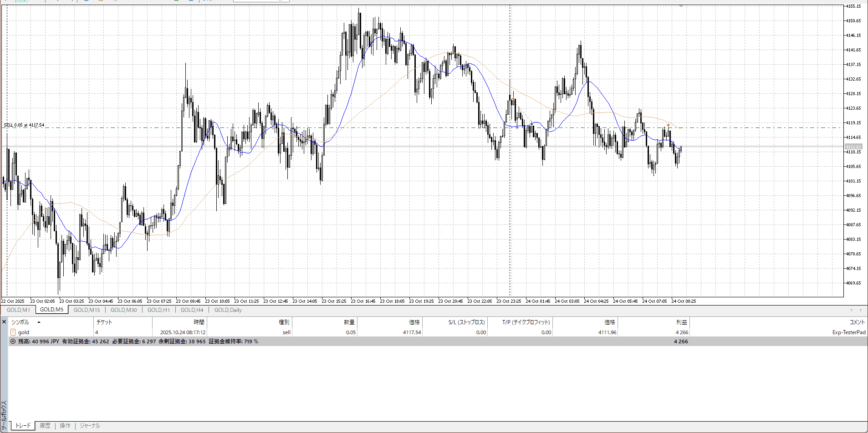Open the ジャーナル (Journal) tab
This screenshot has height=433, width=868.
[90, 426]
